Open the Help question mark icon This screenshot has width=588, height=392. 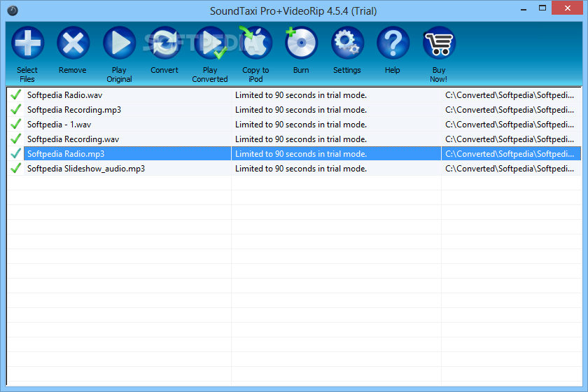coord(393,43)
